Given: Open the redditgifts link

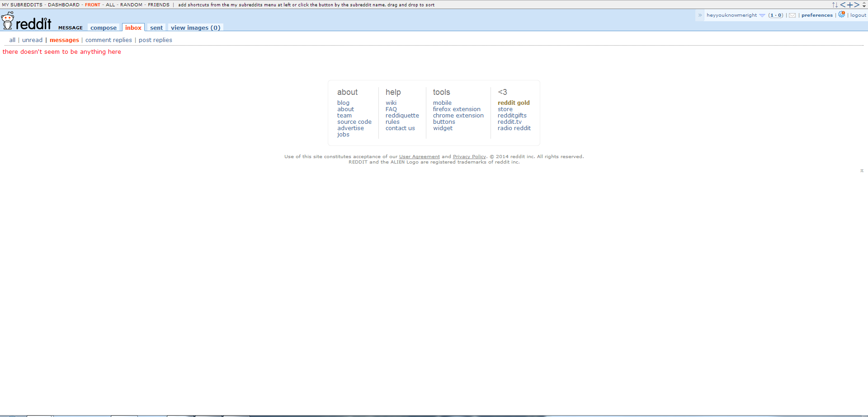Looking at the screenshot, I should 512,116.
